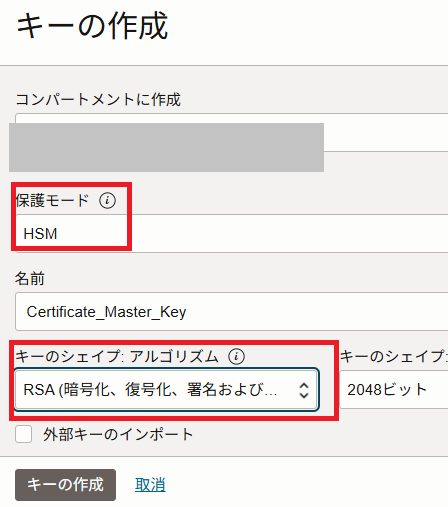Viewport: 448px width, 507px height.
Task: Click the 取消 cancel link
Action: (150, 485)
